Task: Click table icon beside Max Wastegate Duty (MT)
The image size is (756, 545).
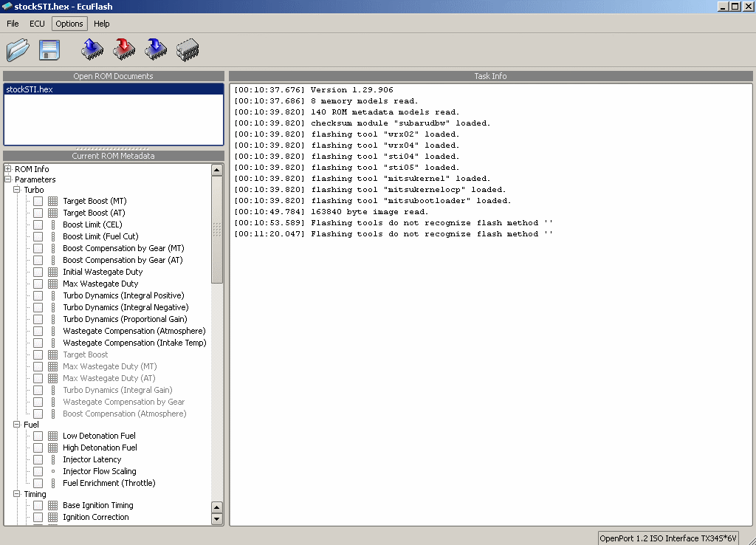Action: (x=53, y=366)
